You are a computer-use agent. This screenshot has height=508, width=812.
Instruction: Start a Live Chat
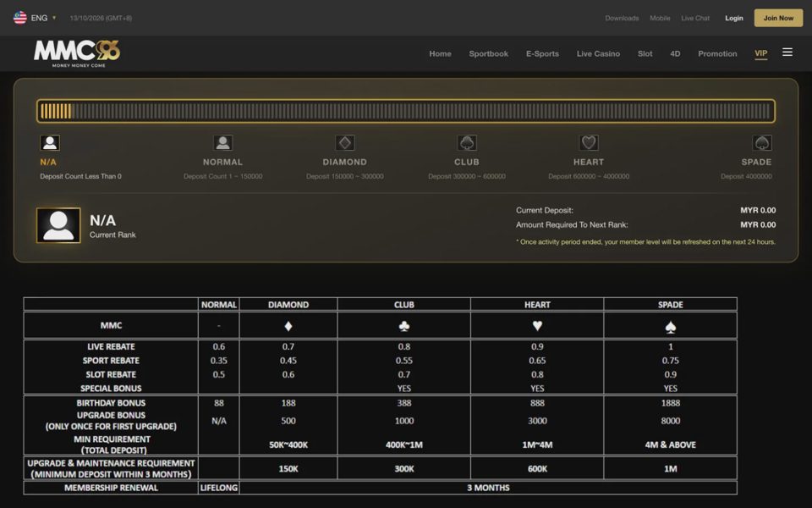(695, 18)
